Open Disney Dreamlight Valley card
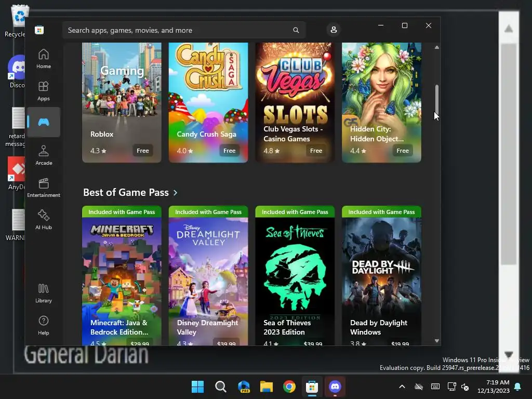 [208, 275]
